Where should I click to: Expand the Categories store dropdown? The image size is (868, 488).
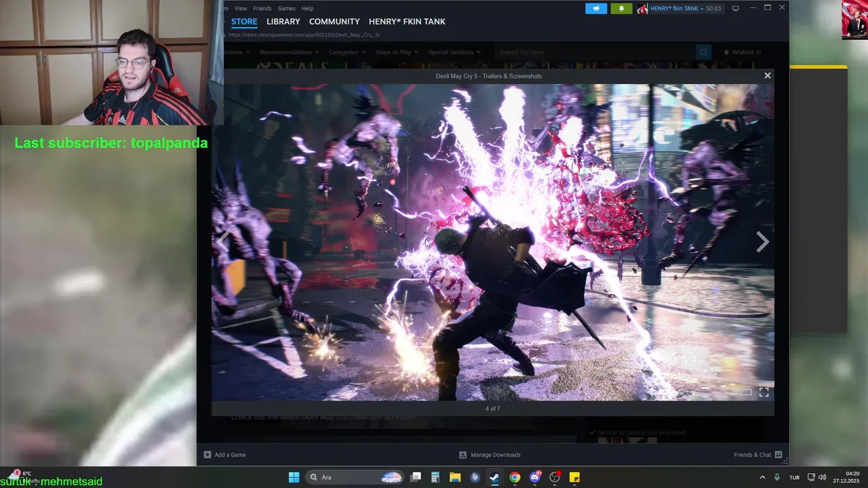pyautogui.click(x=346, y=52)
